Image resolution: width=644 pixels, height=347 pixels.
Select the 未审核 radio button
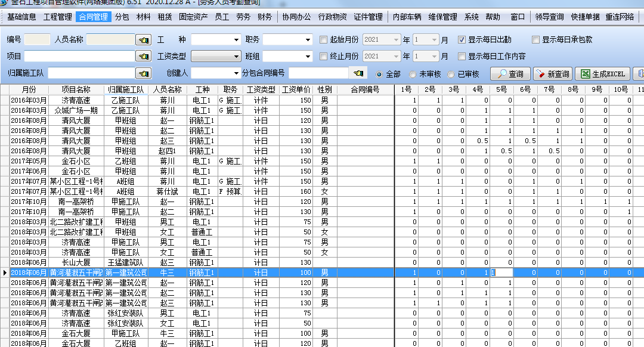click(x=413, y=75)
